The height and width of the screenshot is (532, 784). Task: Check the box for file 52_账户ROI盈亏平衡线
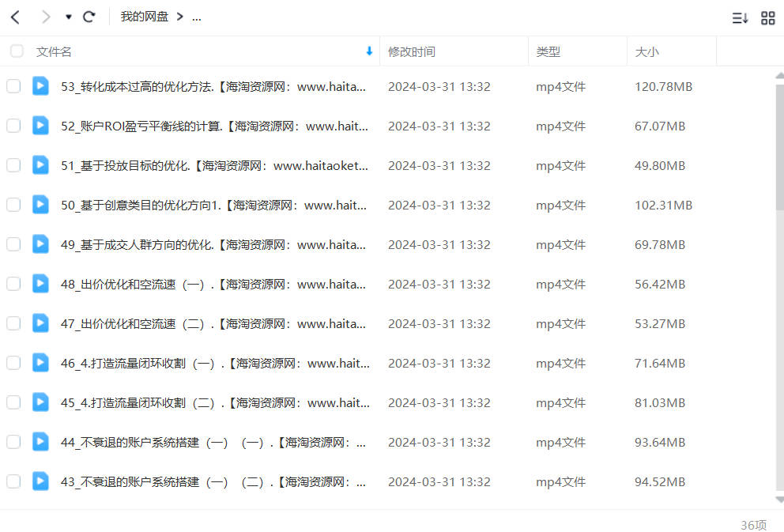13,126
